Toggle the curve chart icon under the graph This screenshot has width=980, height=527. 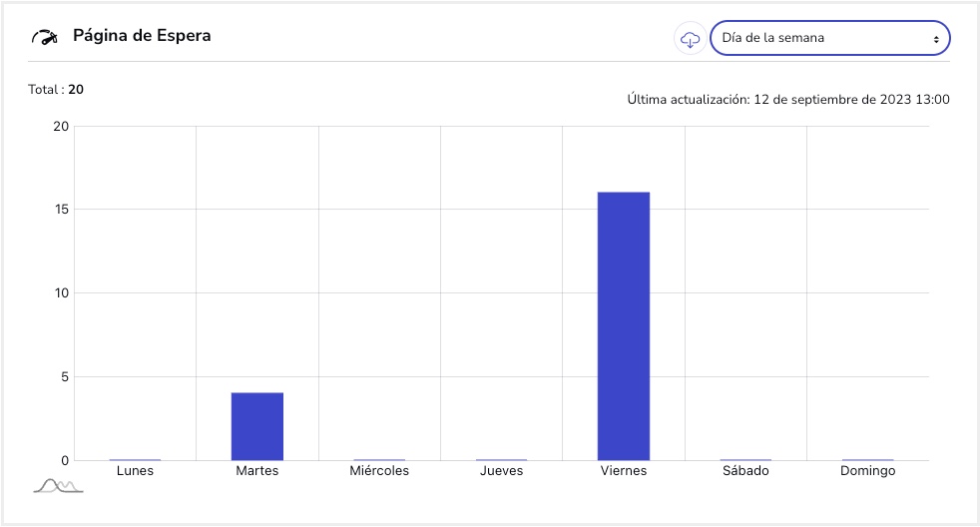coord(58,486)
